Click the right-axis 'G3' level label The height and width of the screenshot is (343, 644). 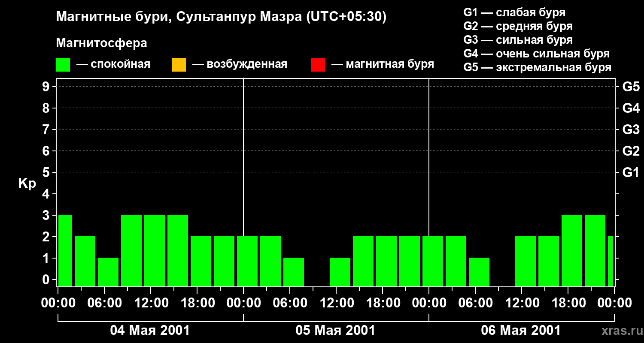[631, 129]
